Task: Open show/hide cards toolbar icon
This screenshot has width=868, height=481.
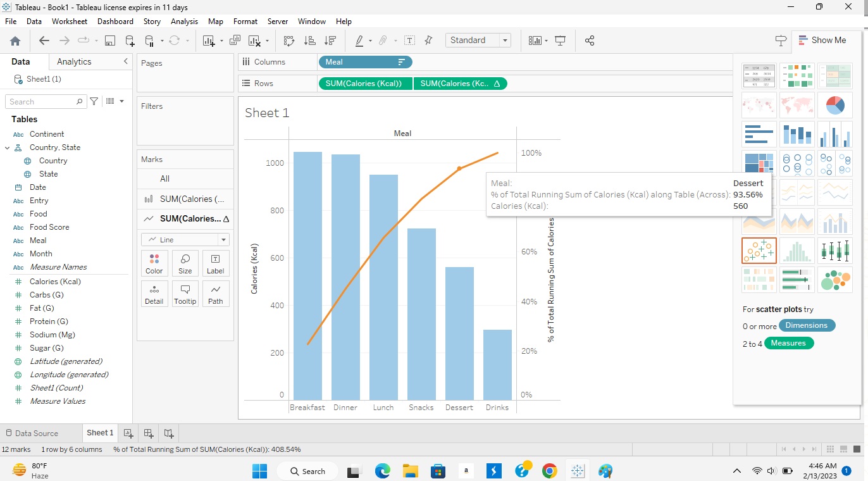Action: [535, 41]
